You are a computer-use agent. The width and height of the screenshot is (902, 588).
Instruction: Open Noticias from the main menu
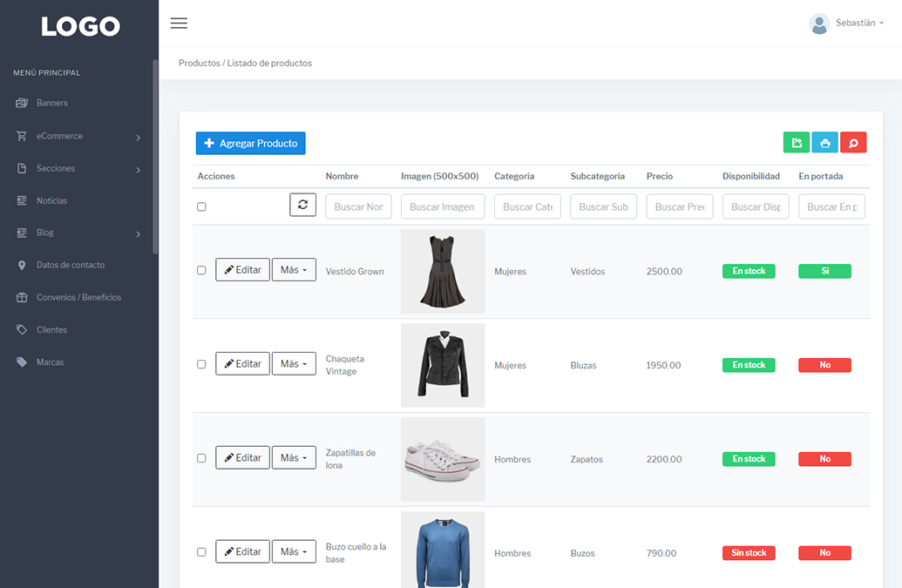coord(51,200)
